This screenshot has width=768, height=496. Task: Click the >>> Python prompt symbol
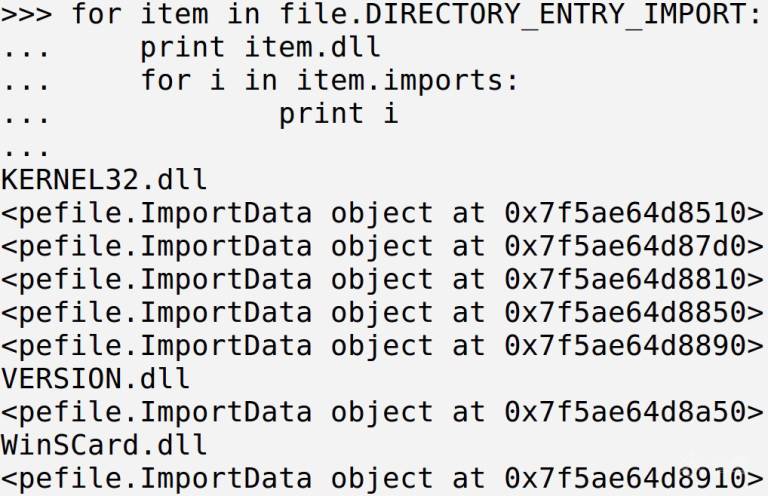(x=26, y=15)
